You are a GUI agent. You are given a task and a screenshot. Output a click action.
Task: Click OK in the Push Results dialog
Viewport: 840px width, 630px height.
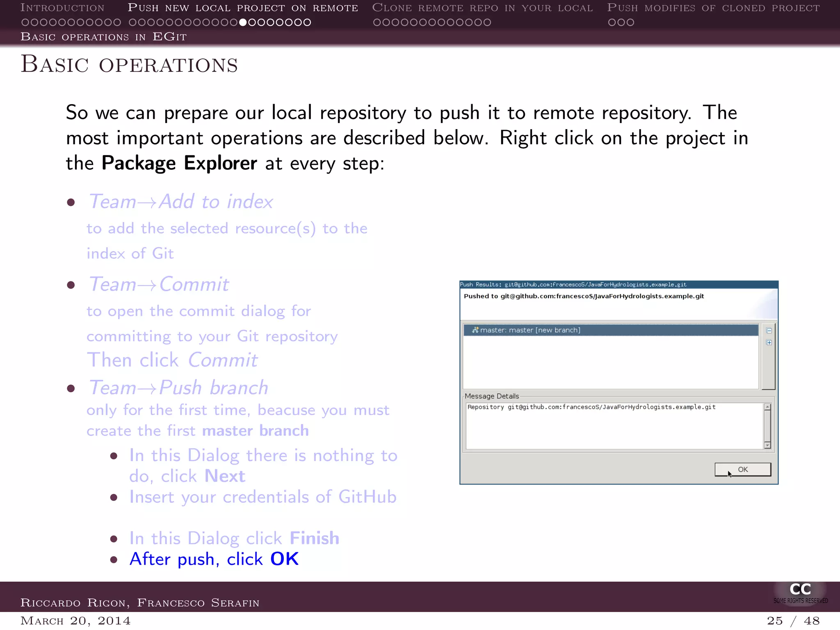pyautogui.click(x=743, y=469)
